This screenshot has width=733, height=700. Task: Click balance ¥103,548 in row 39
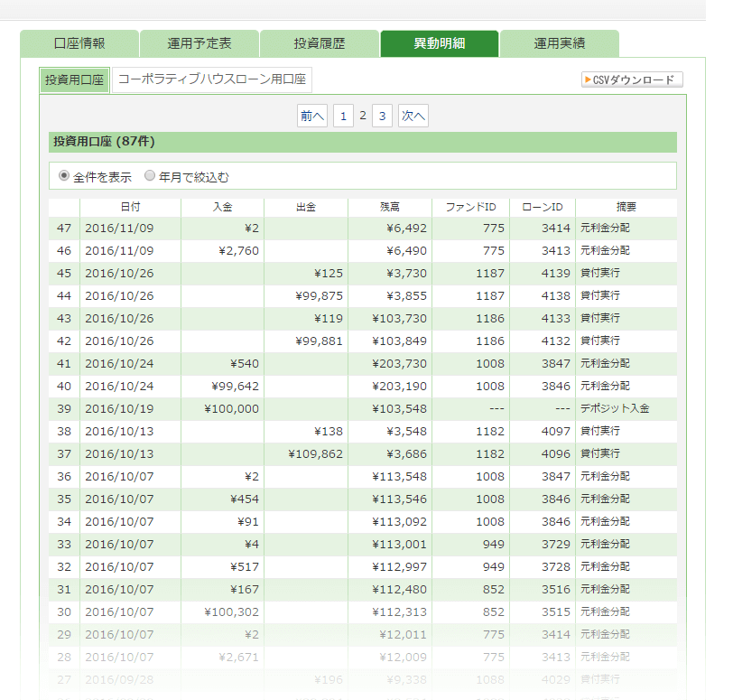(x=400, y=408)
